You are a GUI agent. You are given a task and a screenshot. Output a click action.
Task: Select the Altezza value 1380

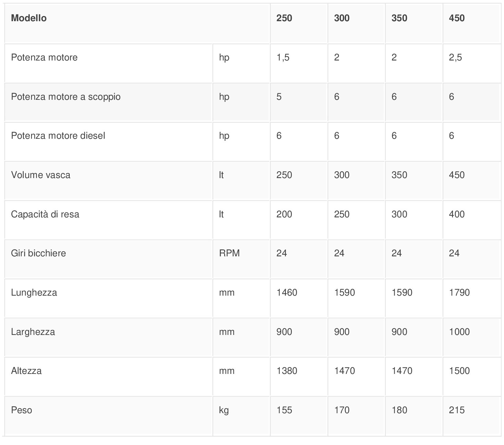287,371
